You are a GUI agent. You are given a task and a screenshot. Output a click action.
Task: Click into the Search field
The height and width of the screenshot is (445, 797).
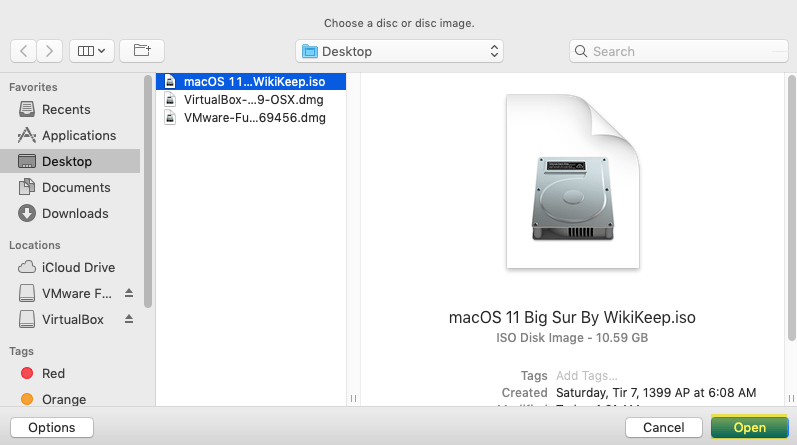click(679, 51)
